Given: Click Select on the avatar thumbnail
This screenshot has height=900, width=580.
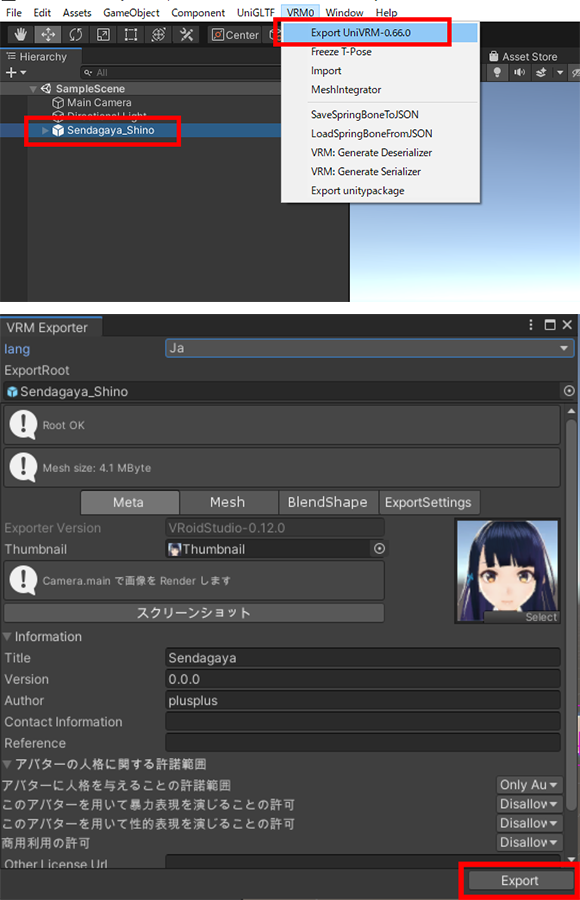Looking at the screenshot, I should pyautogui.click(x=540, y=618).
